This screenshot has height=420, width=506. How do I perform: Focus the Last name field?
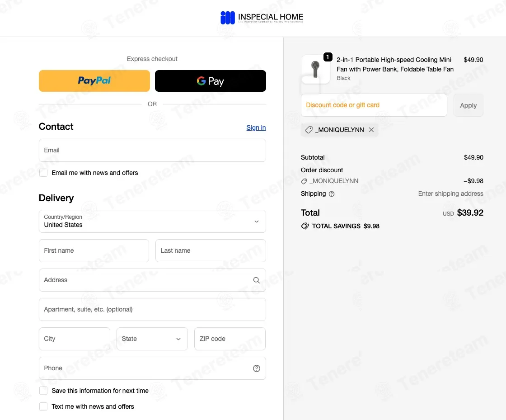pos(211,250)
